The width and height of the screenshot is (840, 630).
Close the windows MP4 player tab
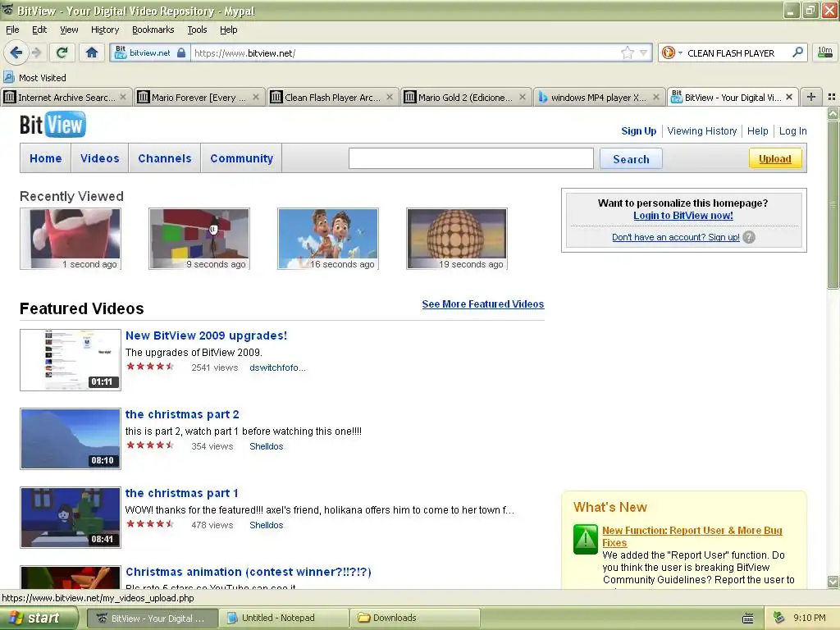coord(655,97)
